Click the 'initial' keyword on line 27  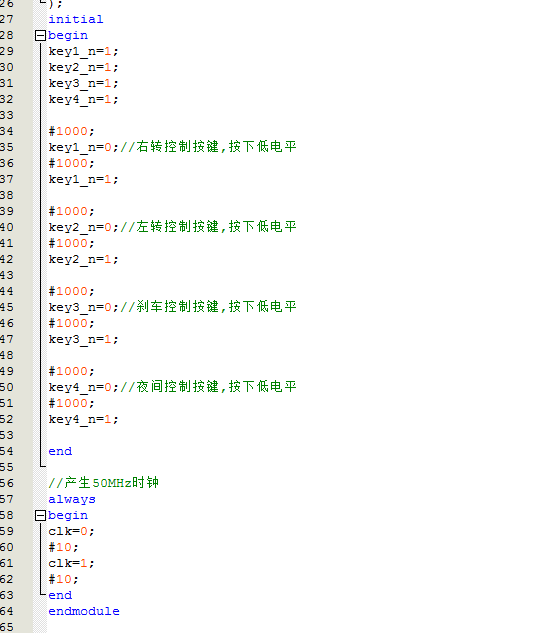[76, 19]
